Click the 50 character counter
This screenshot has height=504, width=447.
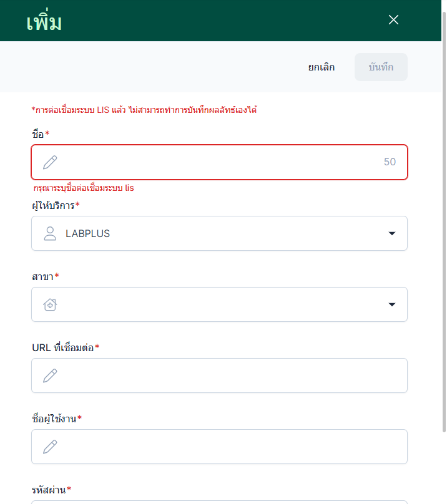click(x=390, y=162)
